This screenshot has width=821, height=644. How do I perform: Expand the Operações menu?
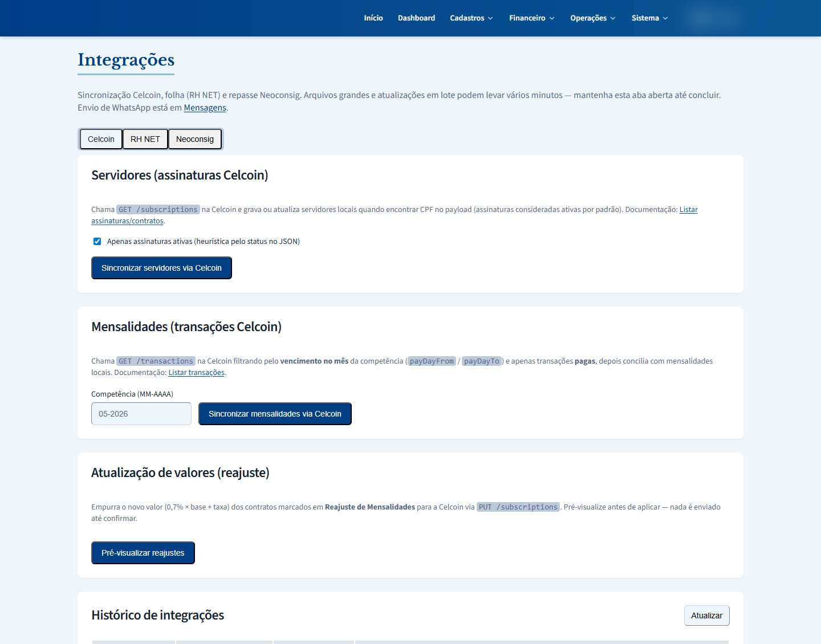pos(593,18)
